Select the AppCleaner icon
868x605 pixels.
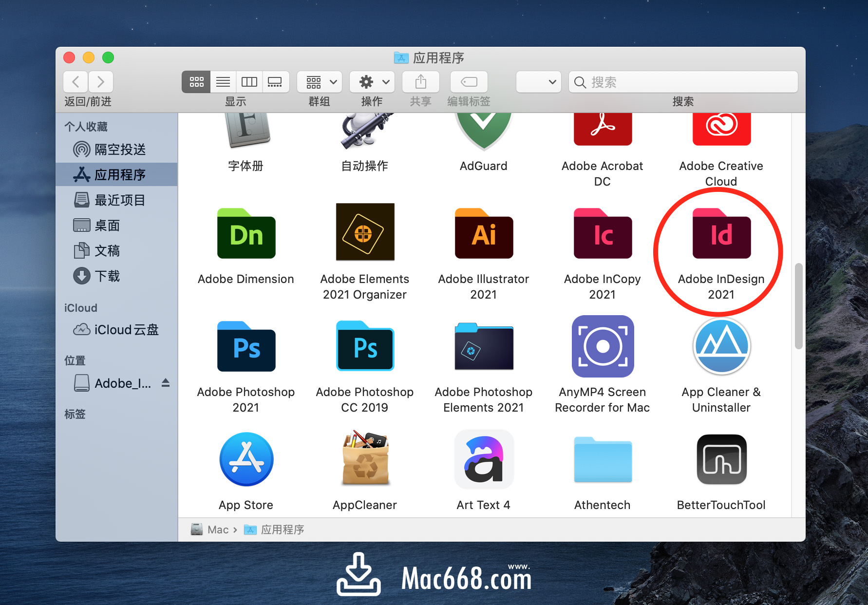click(x=365, y=458)
